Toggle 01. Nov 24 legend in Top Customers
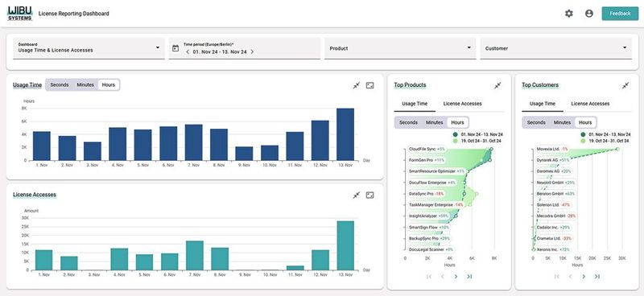 pyautogui.click(x=606, y=134)
